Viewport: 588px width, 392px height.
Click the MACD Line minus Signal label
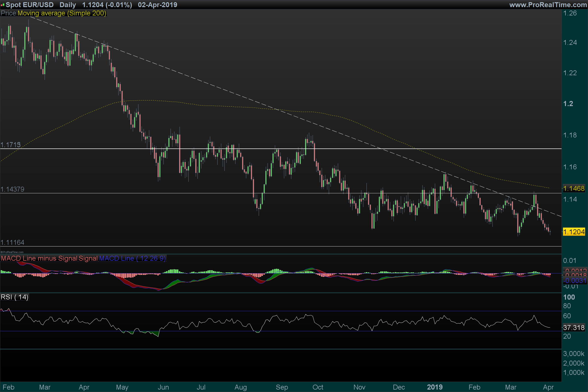(x=39, y=258)
